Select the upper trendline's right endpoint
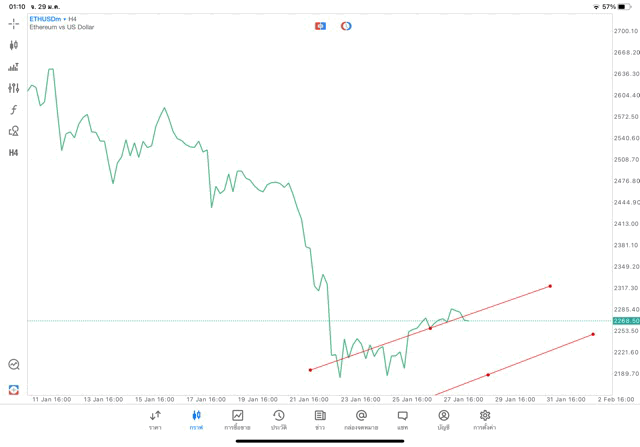 550,286
